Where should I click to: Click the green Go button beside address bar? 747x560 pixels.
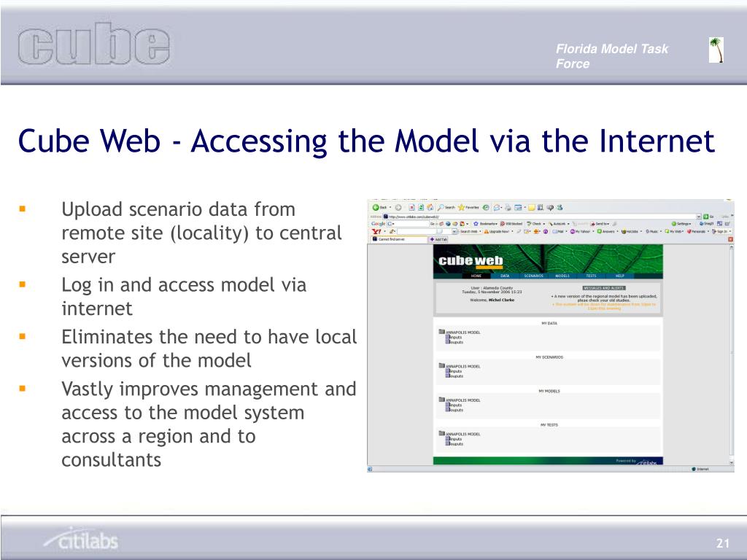tap(708, 217)
